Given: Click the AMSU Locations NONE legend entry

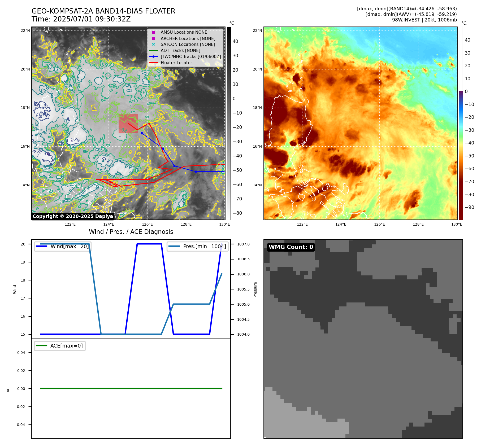Looking at the screenshot, I should [184, 32].
